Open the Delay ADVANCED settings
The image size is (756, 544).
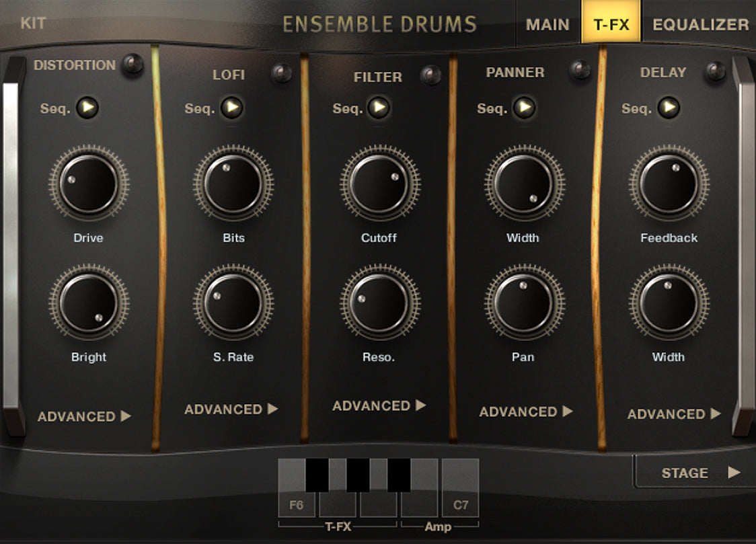[x=674, y=414]
